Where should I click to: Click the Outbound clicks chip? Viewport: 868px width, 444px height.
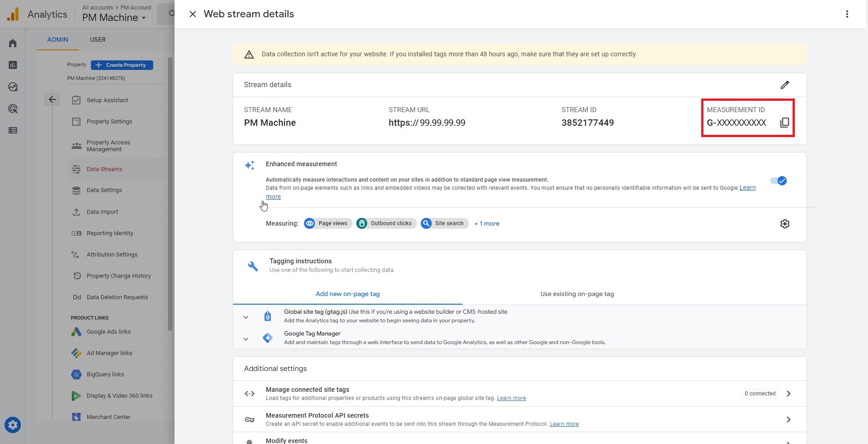pos(386,223)
